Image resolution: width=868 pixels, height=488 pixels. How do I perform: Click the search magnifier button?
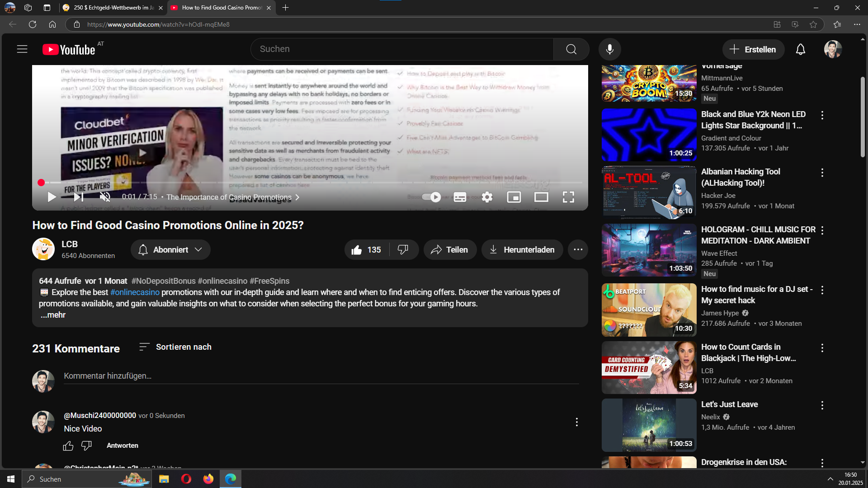point(571,49)
